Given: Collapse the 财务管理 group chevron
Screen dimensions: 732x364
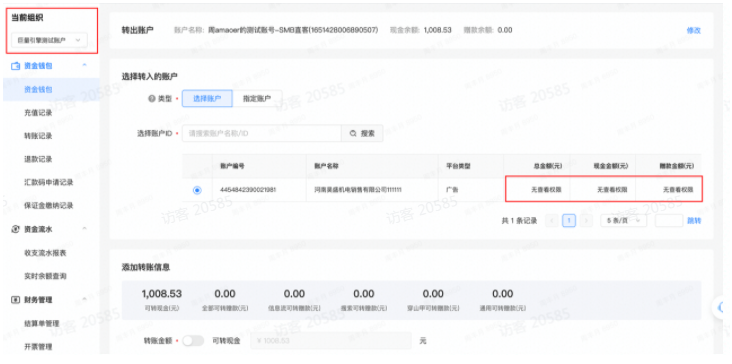Looking at the screenshot, I should click(84, 299).
